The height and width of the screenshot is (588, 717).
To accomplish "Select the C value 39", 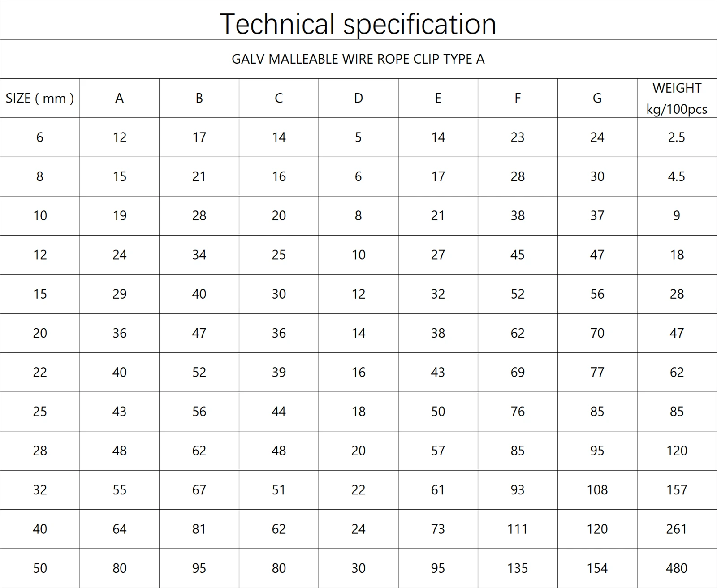I will pyautogui.click(x=279, y=373).
